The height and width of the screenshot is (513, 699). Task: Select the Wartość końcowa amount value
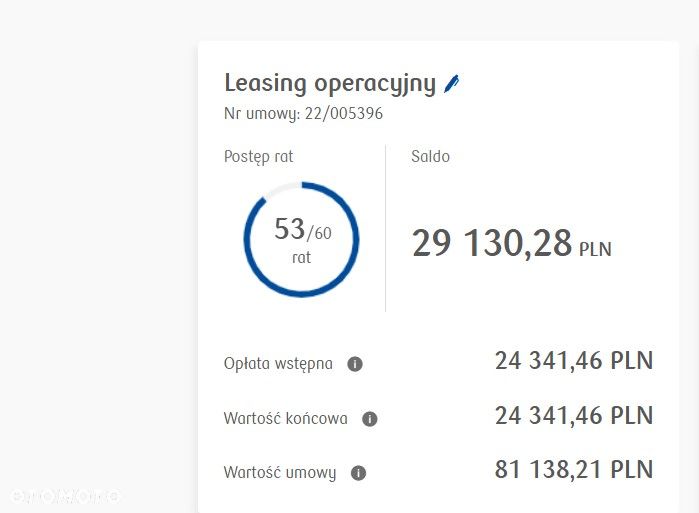tap(574, 415)
